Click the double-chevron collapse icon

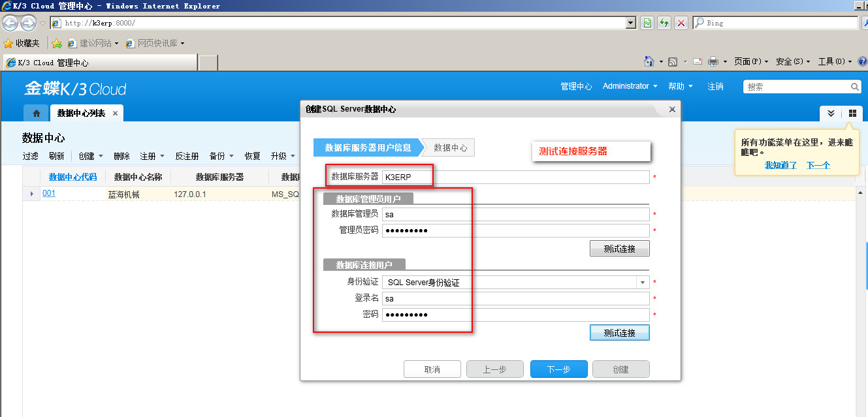pos(831,113)
